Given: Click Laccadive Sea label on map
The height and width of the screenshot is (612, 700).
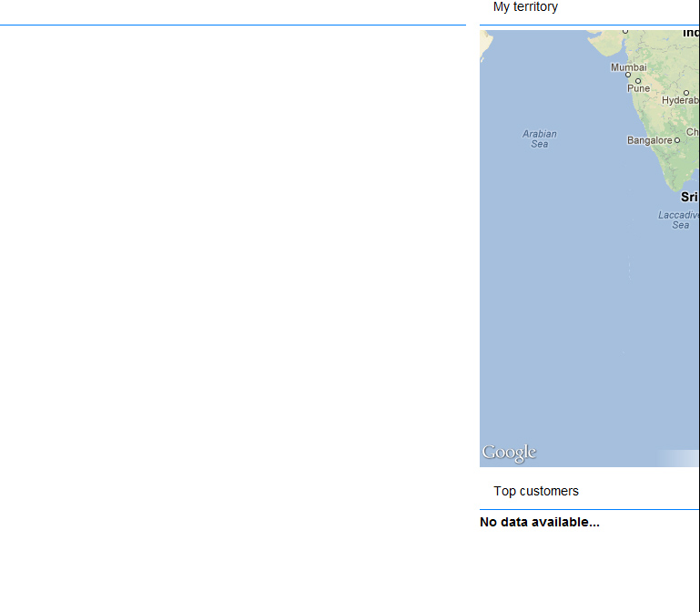Looking at the screenshot, I should (x=678, y=219).
